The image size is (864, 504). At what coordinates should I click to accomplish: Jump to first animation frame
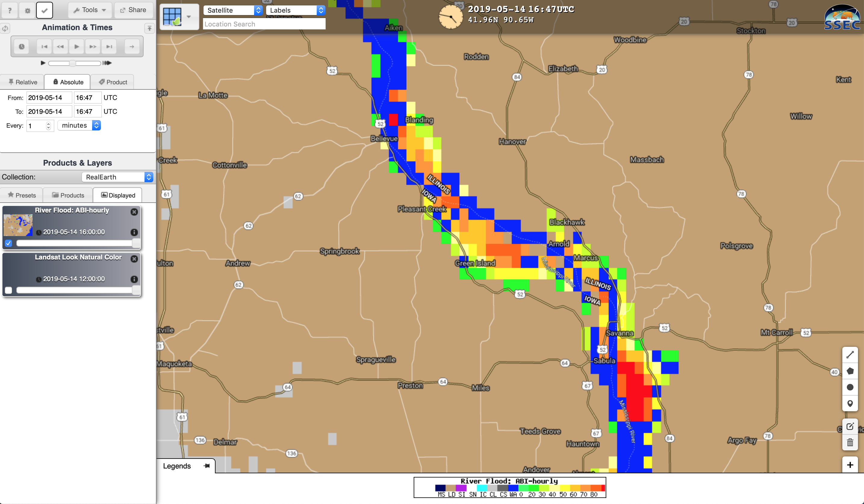[x=44, y=47]
